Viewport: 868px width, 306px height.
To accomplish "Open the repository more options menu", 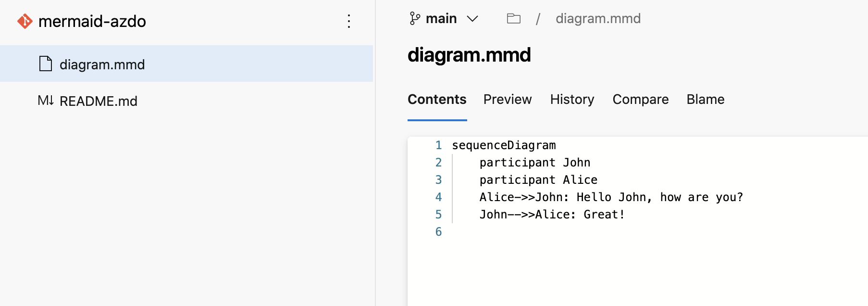I will 349,21.
